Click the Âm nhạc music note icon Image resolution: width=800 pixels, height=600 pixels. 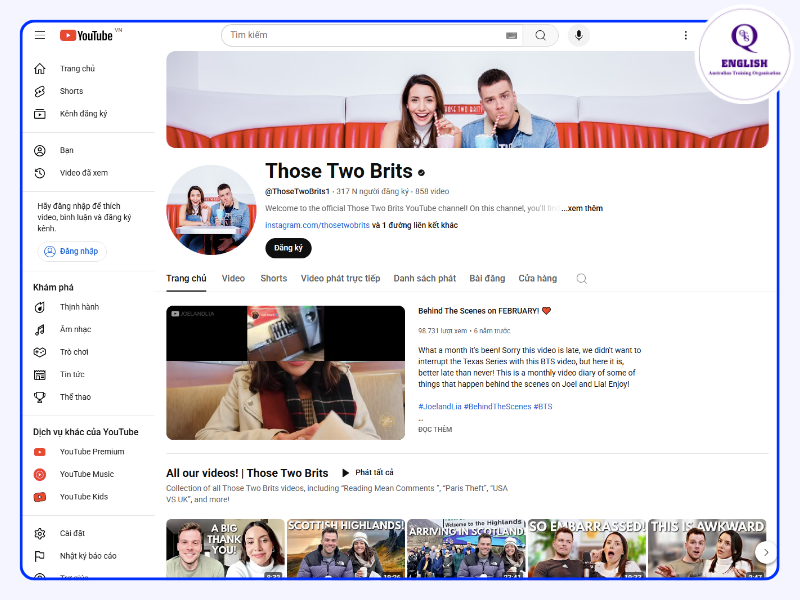click(40, 330)
